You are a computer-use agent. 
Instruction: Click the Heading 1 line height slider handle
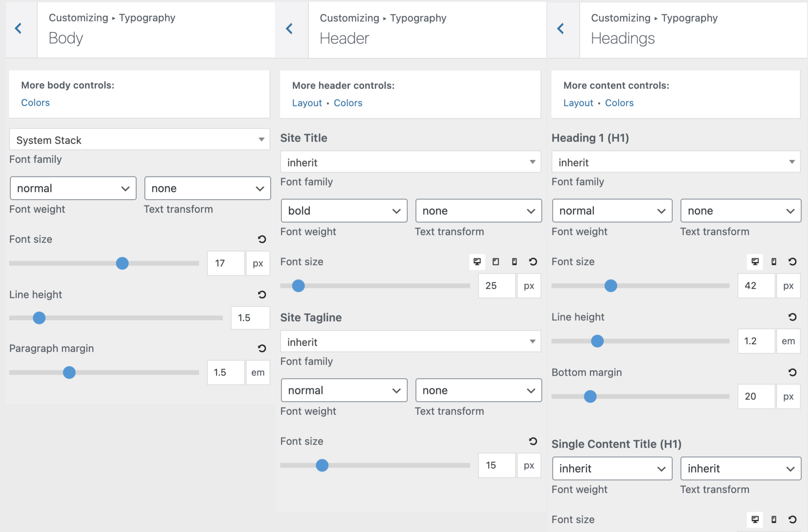pos(597,341)
